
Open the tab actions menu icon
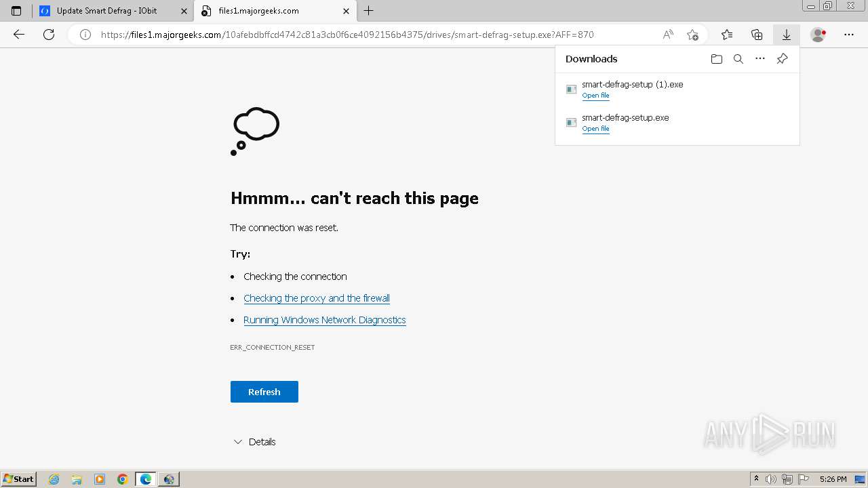pyautogui.click(x=16, y=11)
